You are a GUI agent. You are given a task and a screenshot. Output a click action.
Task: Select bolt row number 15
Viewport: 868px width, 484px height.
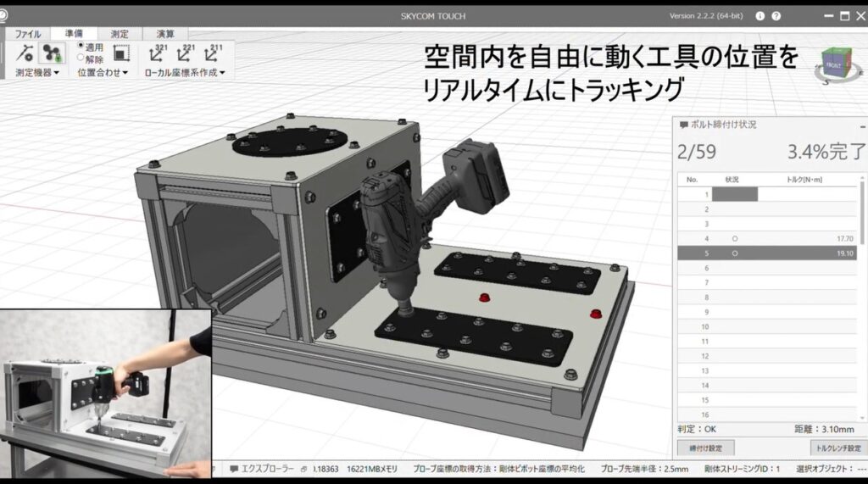pos(767,400)
